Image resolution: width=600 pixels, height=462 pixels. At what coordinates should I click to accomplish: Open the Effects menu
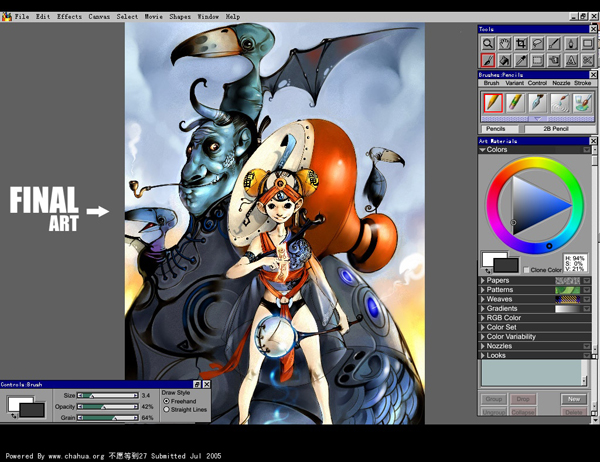[69, 16]
